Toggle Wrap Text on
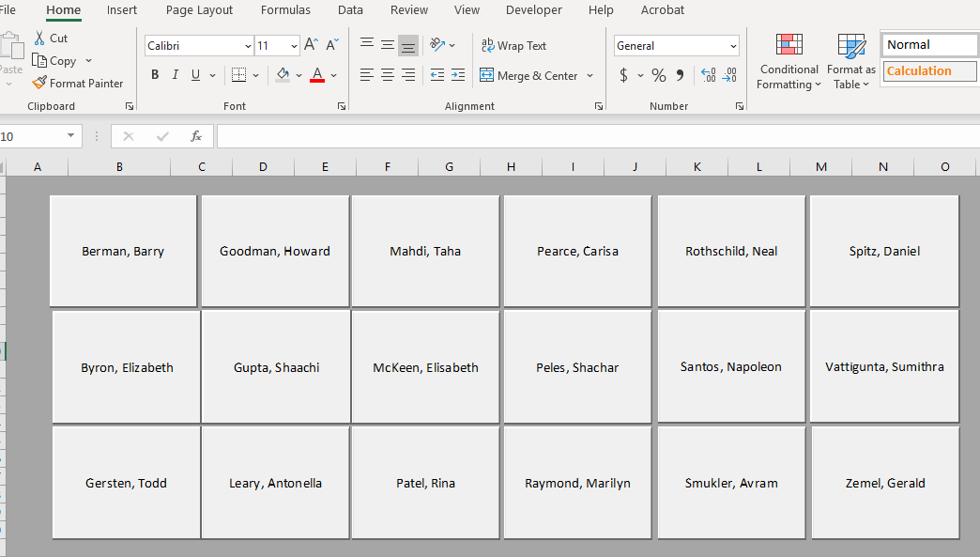The image size is (980, 557). (513, 45)
